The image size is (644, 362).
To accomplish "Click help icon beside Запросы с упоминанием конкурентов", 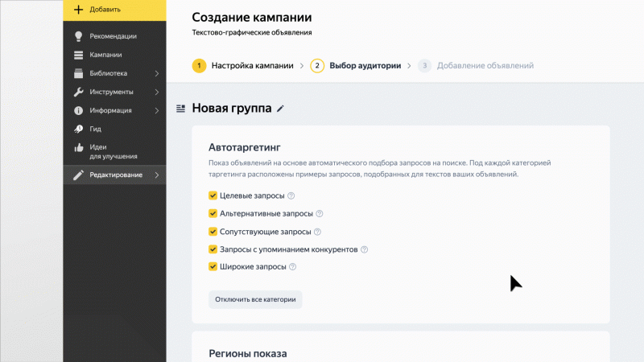I will [x=364, y=249].
